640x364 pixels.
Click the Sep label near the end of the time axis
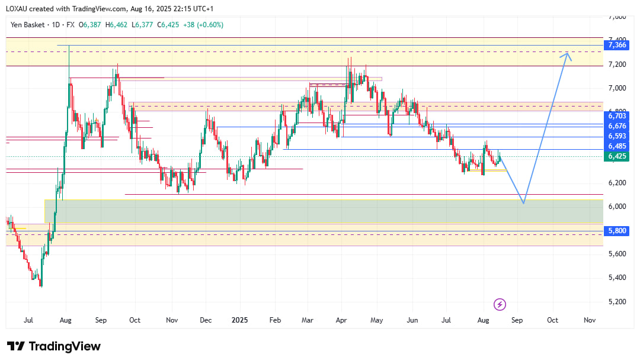tap(517, 320)
